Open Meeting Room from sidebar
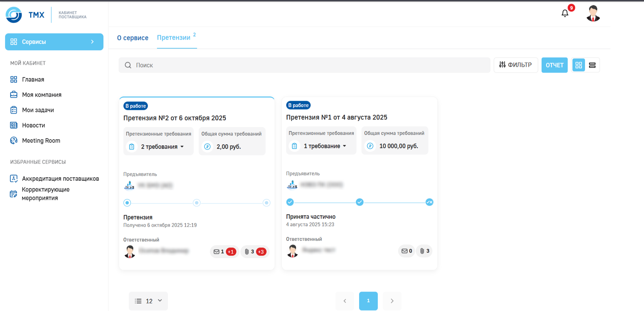This screenshot has width=644, height=311. [41, 141]
